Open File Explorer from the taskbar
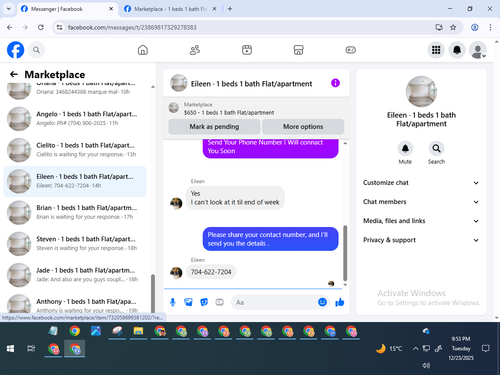Viewport: 500px width, 375px height. (x=138, y=331)
